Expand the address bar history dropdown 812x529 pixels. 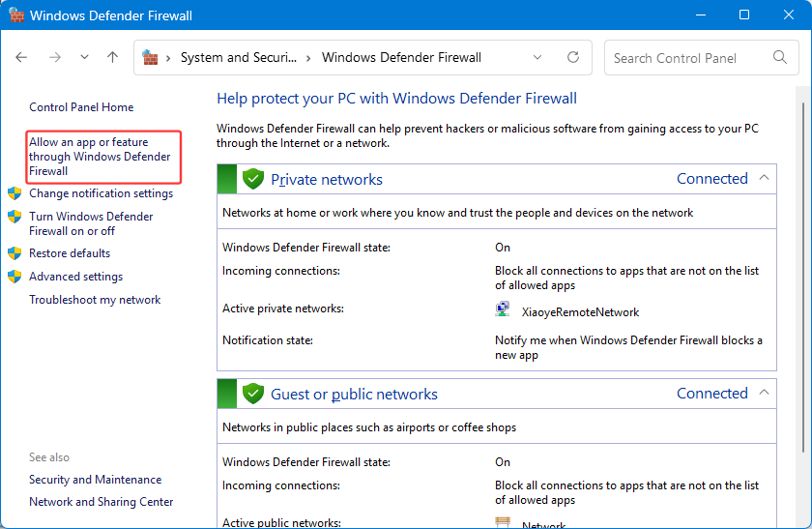click(537, 57)
